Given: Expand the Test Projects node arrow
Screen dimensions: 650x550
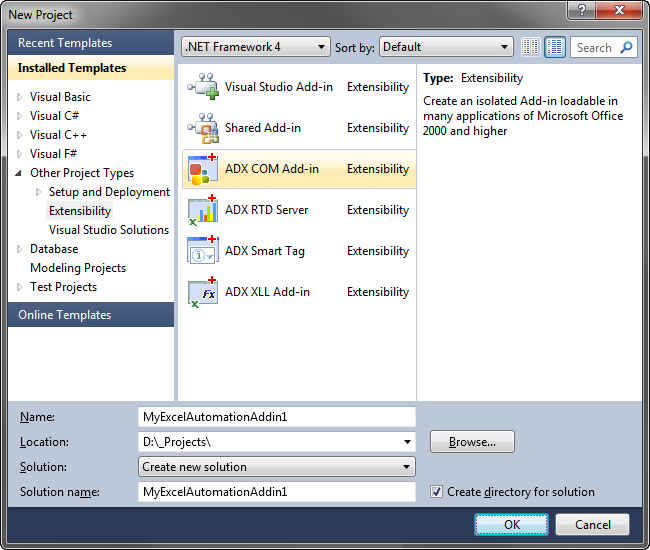Looking at the screenshot, I should 19,287.
